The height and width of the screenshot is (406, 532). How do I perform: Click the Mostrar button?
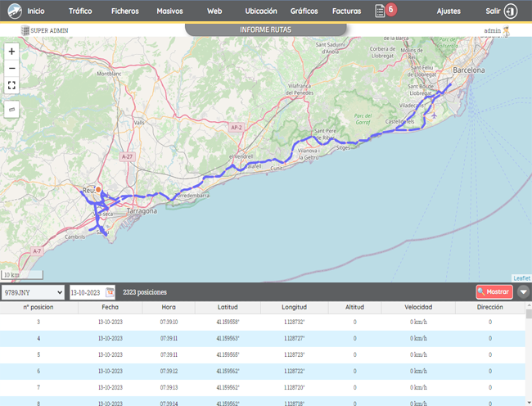pos(494,292)
